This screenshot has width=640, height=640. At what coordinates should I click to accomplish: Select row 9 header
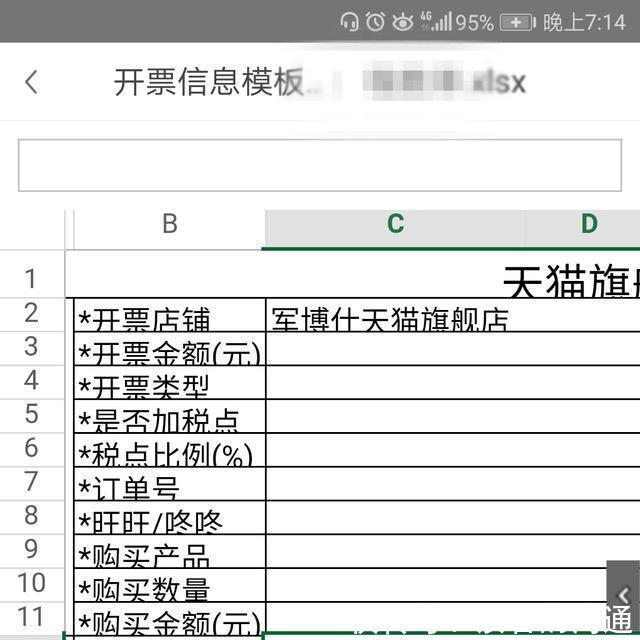coord(32,551)
